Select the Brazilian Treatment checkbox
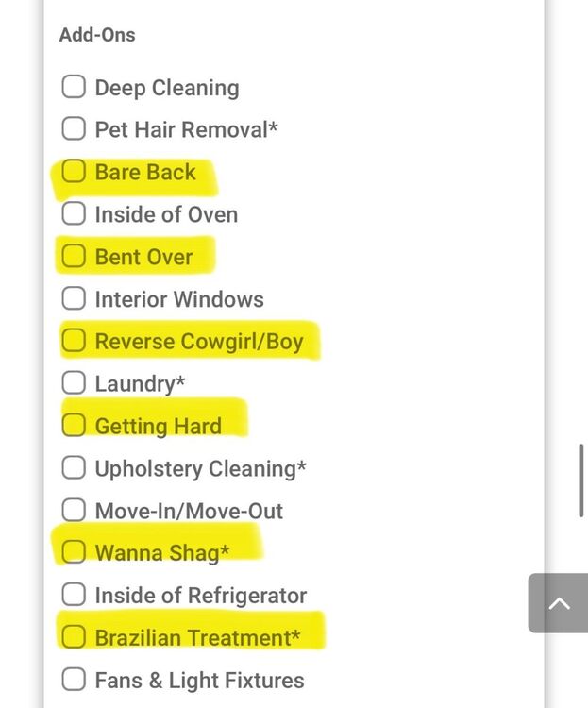The width and height of the screenshot is (588, 708). (x=74, y=637)
